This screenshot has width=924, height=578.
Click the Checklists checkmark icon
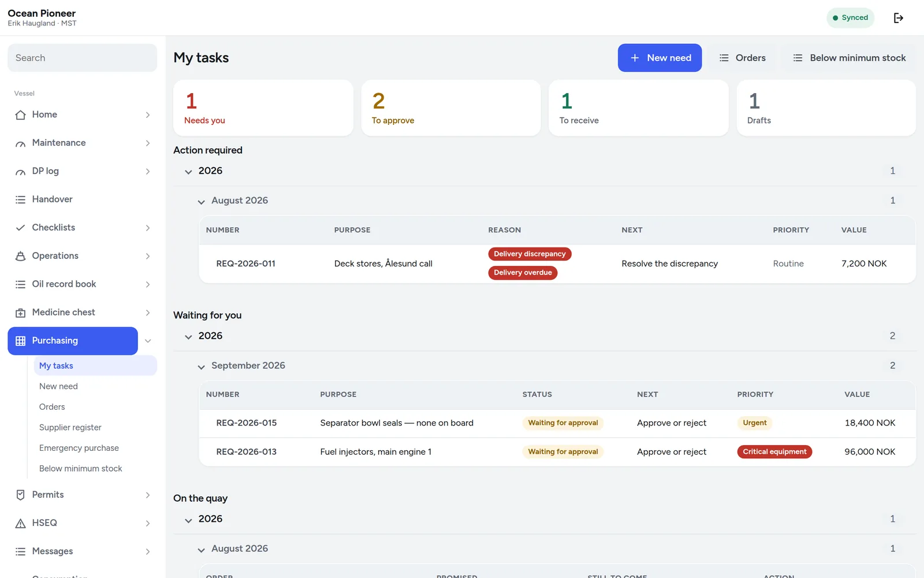click(20, 228)
